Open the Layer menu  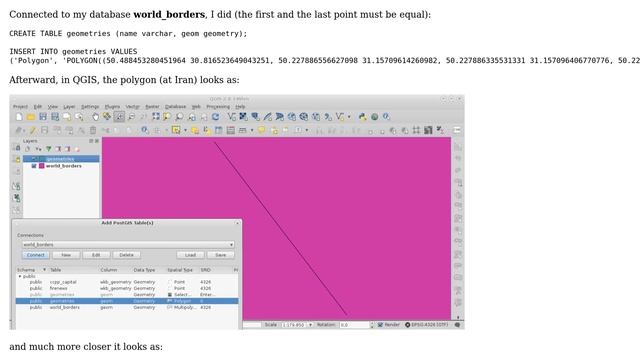pyautogui.click(x=69, y=107)
